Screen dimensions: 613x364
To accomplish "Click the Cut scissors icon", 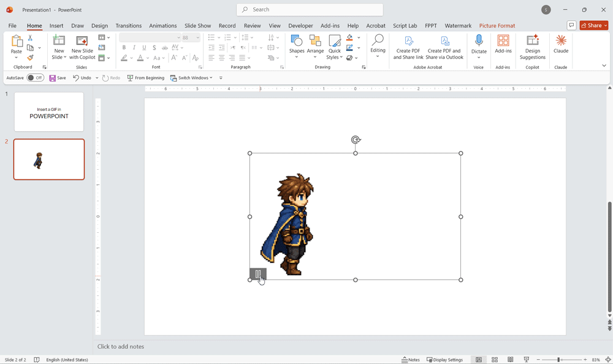I will pos(30,39).
